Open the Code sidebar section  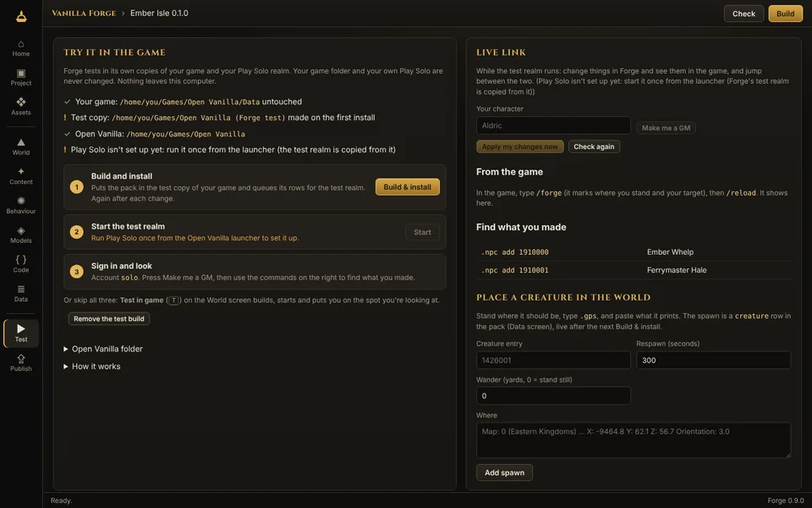click(x=20, y=264)
